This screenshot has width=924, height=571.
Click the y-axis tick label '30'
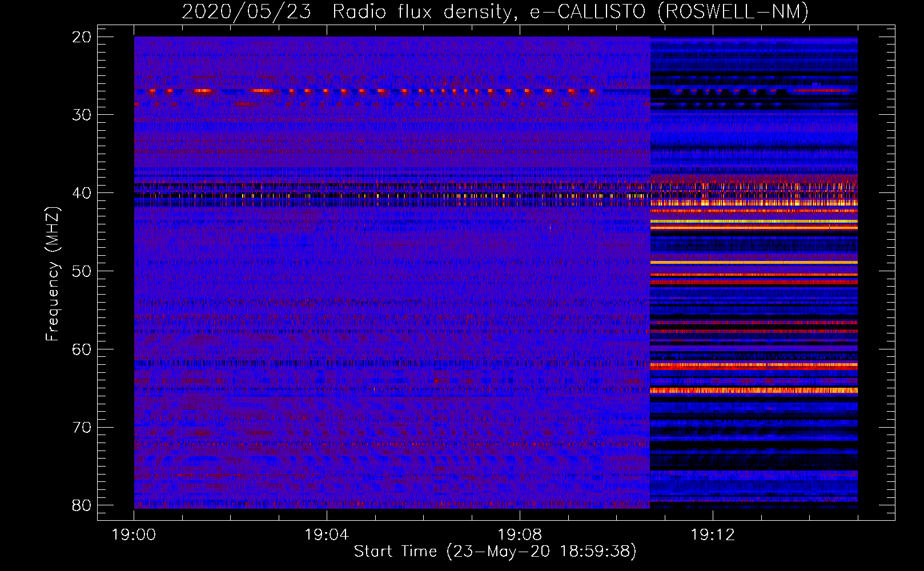(x=82, y=115)
